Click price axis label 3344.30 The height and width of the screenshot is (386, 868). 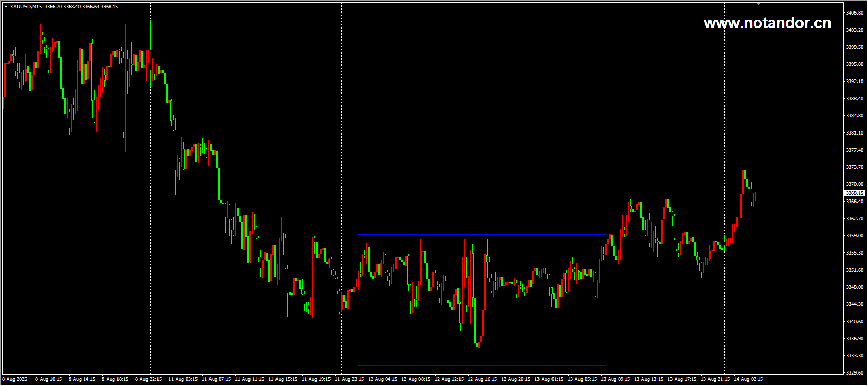pyautogui.click(x=855, y=304)
